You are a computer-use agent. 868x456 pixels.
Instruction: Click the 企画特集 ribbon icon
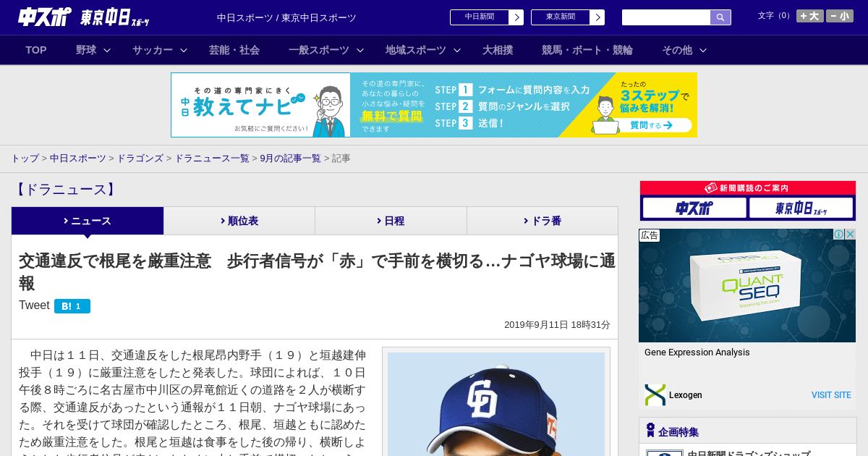[650, 431]
